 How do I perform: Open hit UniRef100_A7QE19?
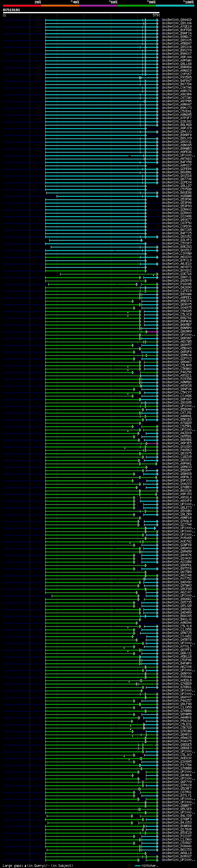[177, 26]
